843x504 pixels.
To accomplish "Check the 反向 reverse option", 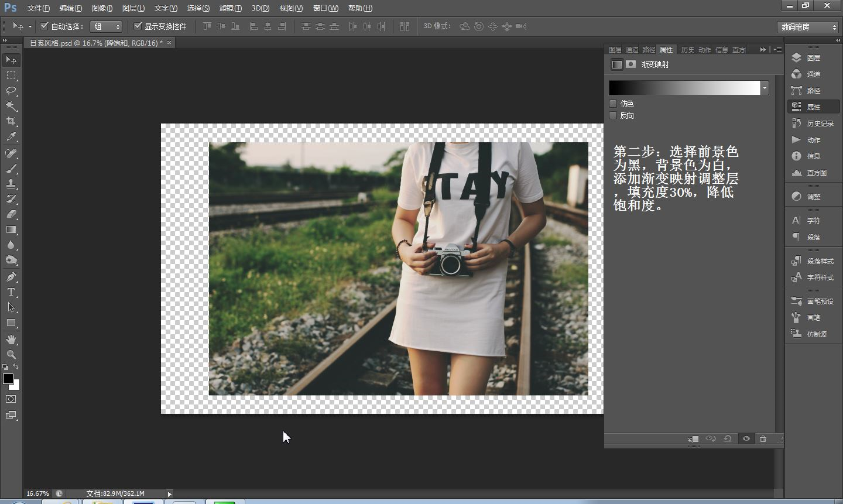I will tap(613, 115).
